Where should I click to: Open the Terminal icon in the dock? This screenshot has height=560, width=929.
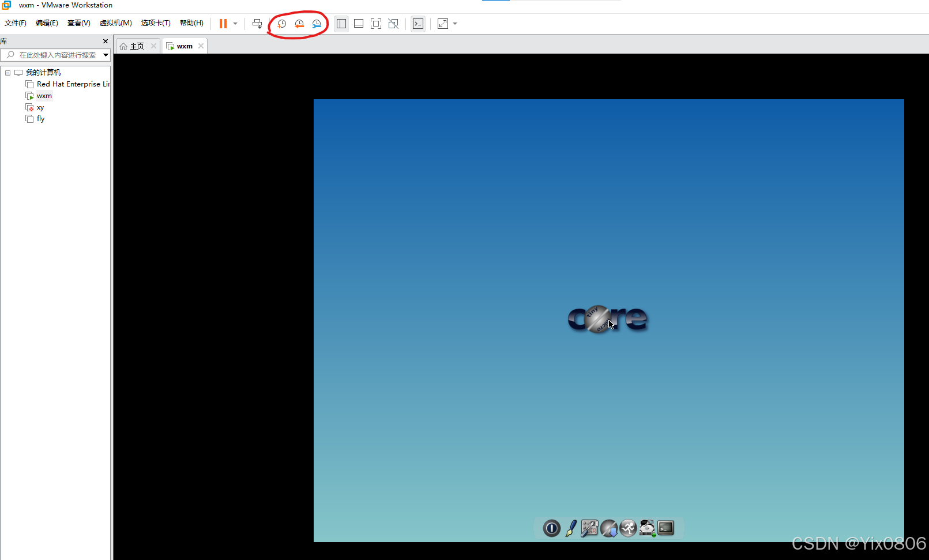[x=666, y=528]
